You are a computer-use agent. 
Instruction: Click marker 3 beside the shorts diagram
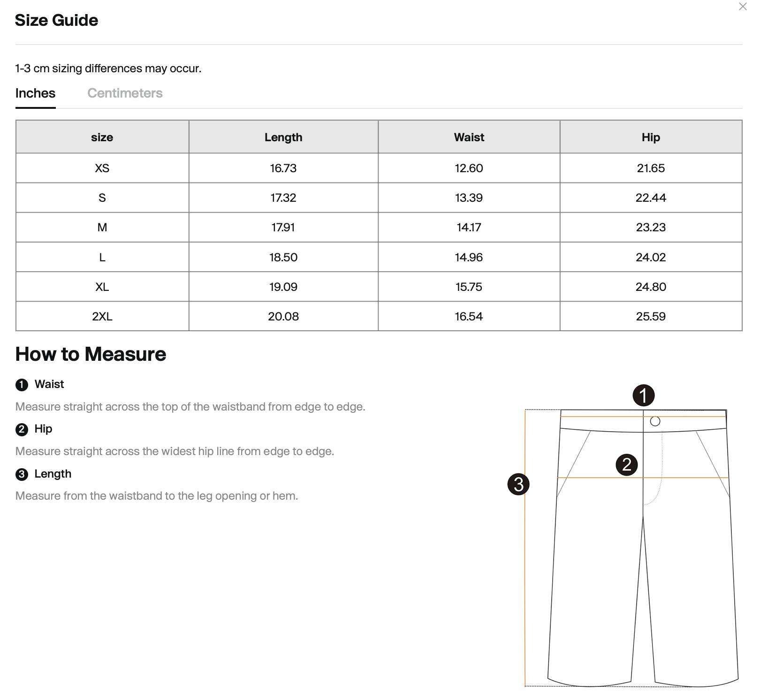[x=518, y=484]
